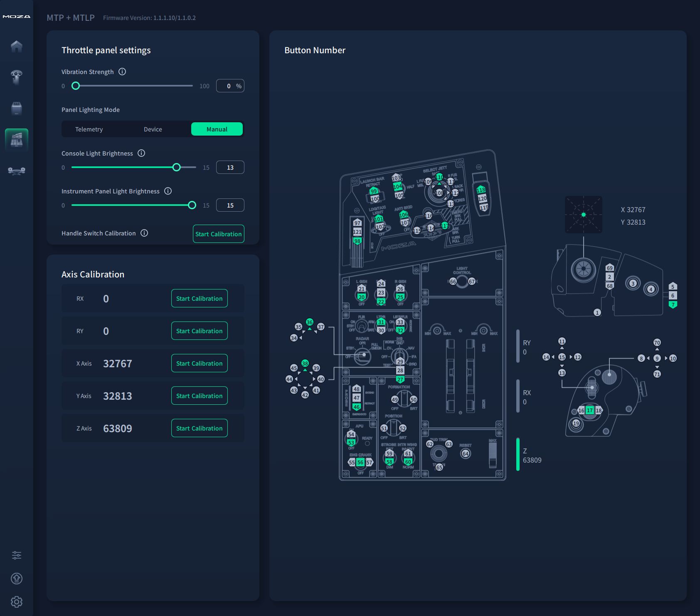This screenshot has height=616, width=700.
Task: Start calibration for the RX axis
Action: [199, 299]
